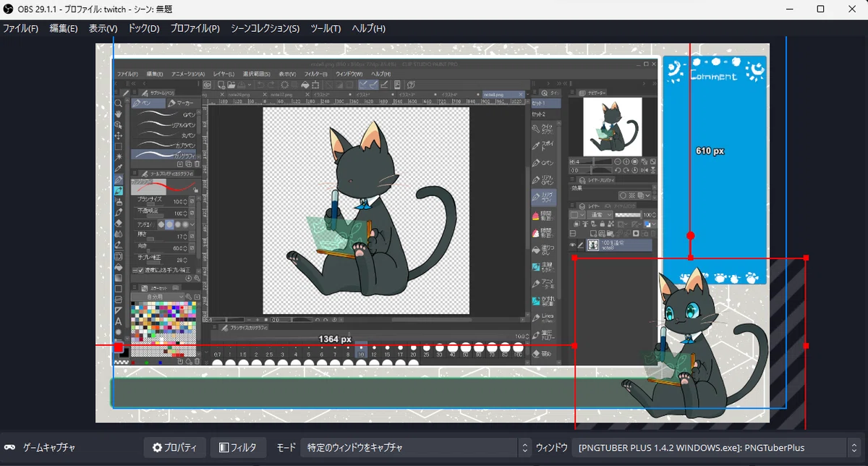Hide the note8 layer with eye icon
The image size is (868, 466).
click(x=572, y=245)
